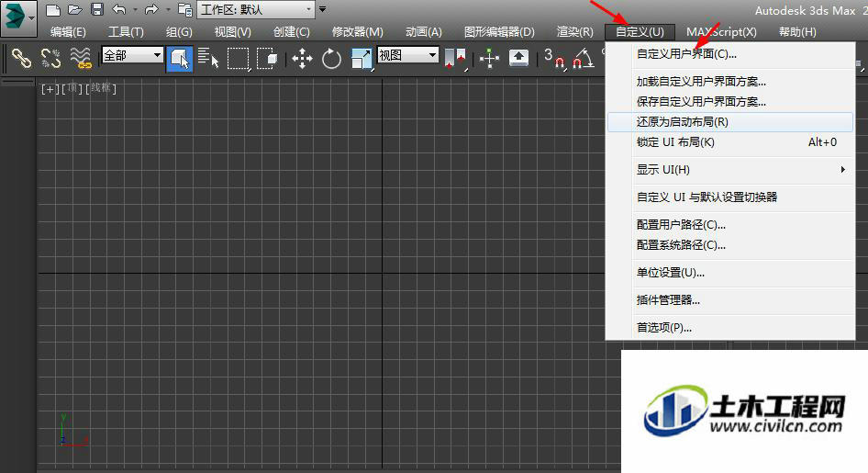Click the XYZ axis gizmo in the viewport

coord(74,430)
